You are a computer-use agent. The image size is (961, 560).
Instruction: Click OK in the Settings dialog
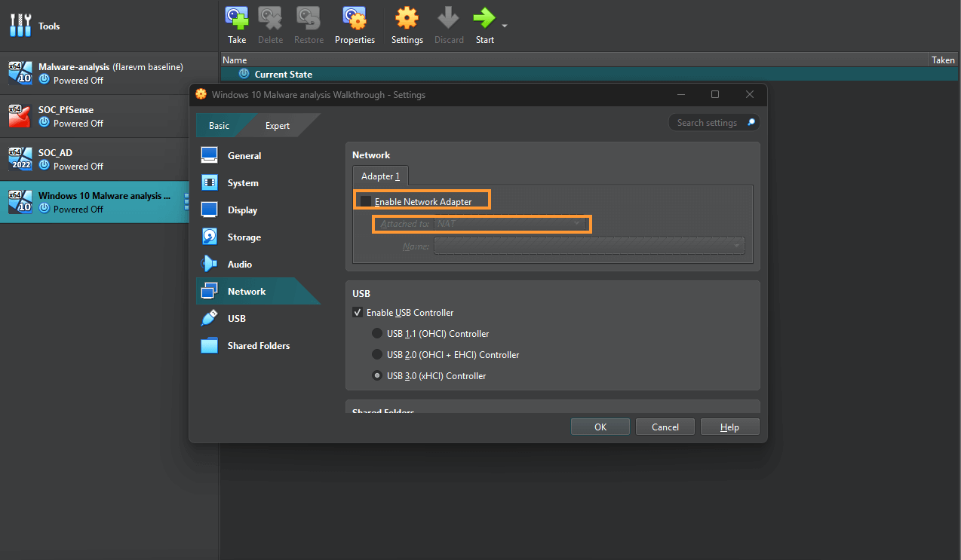[x=600, y=427]
